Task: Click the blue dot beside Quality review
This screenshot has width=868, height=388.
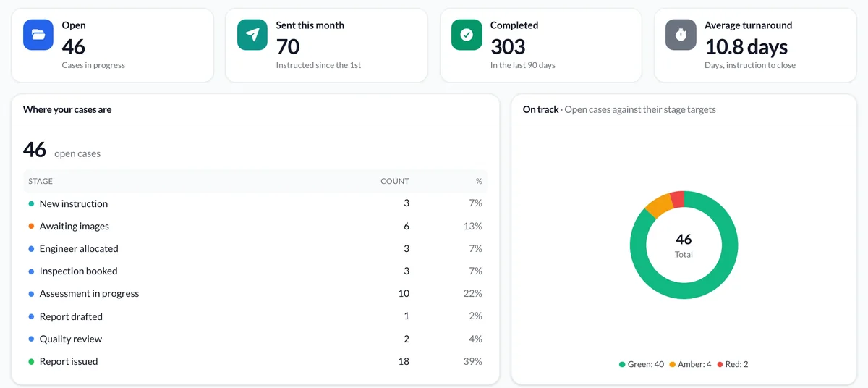Action: [31, 339]
